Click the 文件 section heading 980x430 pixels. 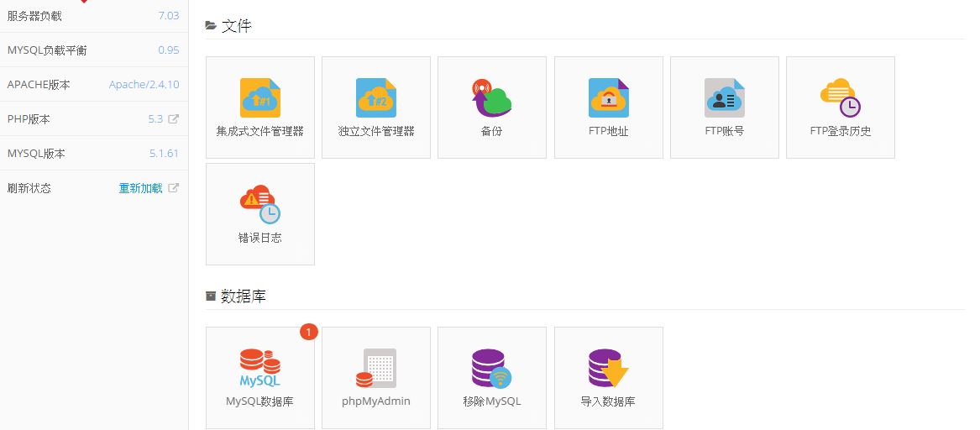pyautogui.click(x=237, y=26)
